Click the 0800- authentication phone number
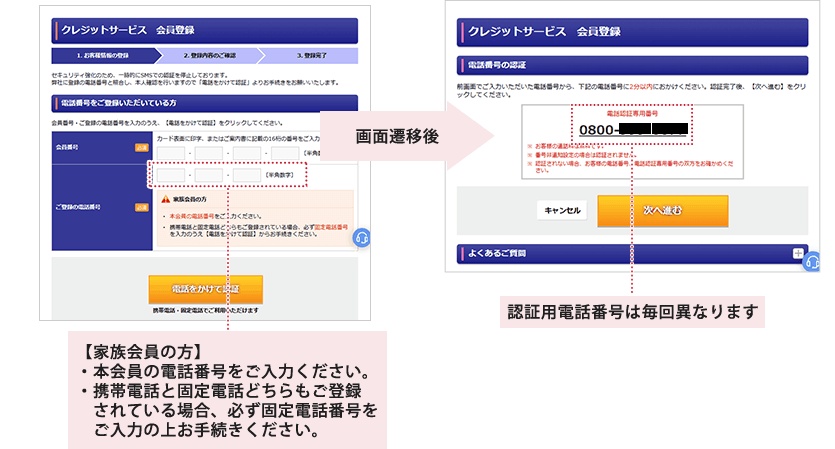Viewport: 835px width, 449px height. pyautogui.click(x=633, y=129)
